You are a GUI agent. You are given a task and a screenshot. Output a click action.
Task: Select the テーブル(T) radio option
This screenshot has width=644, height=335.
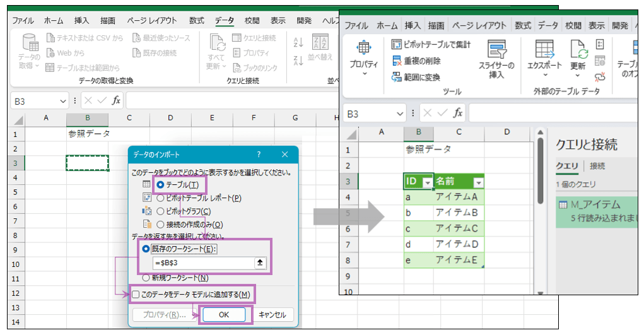click(160, 185)
